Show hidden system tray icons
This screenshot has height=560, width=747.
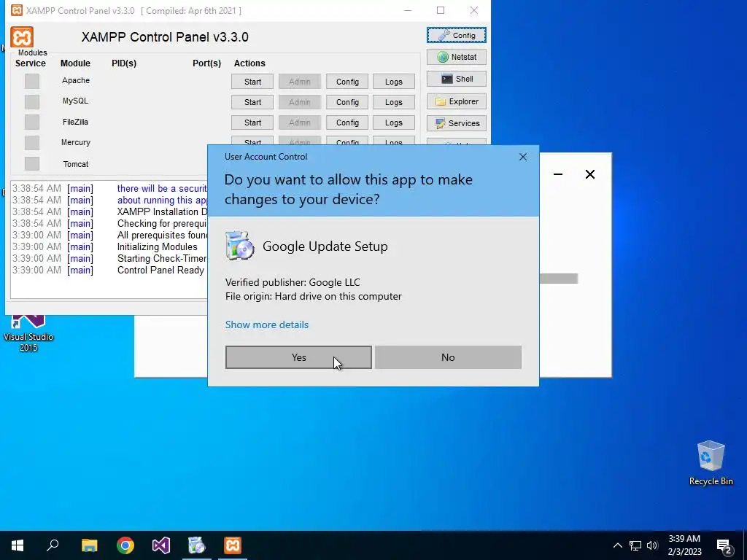click(617, 545)
